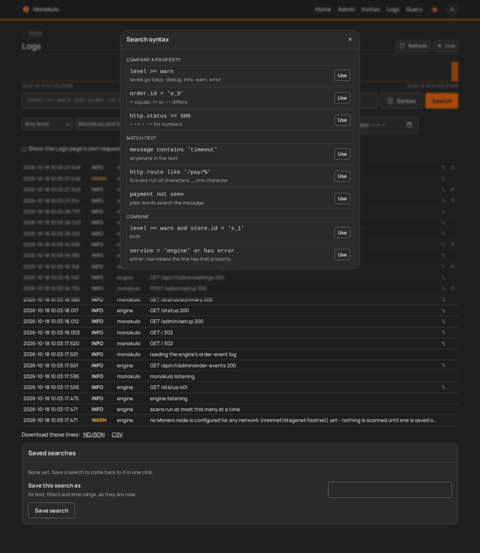The height and width of the screenshot is (553, 480).
Task: Download these lines as CSV
Action: [117, 435]
